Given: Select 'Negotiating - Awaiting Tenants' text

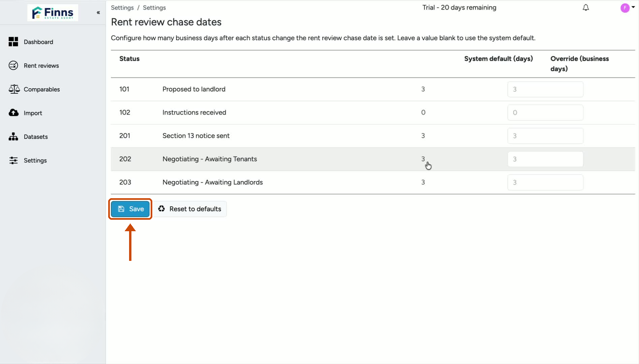Looking at the screenshot, I should point(210,159).
